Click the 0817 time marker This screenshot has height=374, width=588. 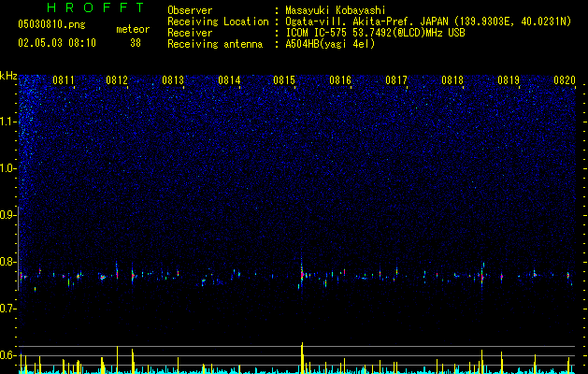click(396, 80)
